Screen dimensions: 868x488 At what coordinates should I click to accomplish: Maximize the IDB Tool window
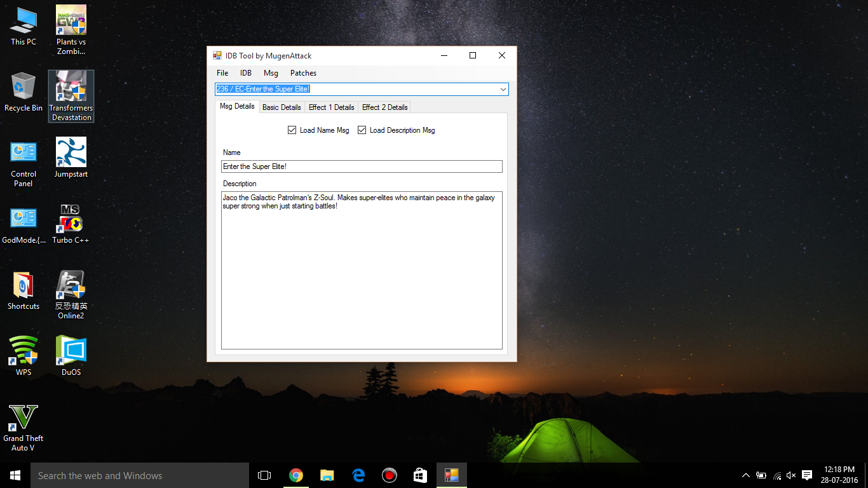pyautogui.click(x=473, y=56)
